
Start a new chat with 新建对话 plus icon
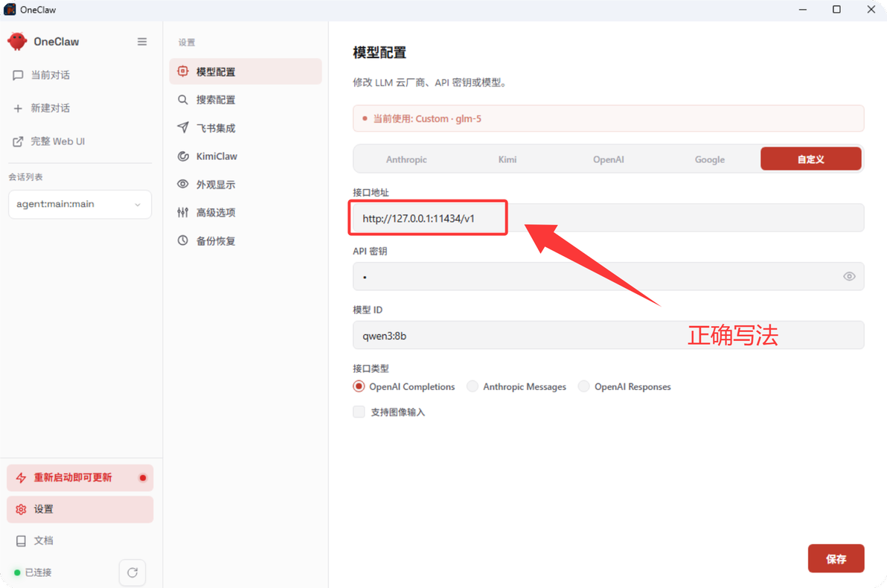18,108
